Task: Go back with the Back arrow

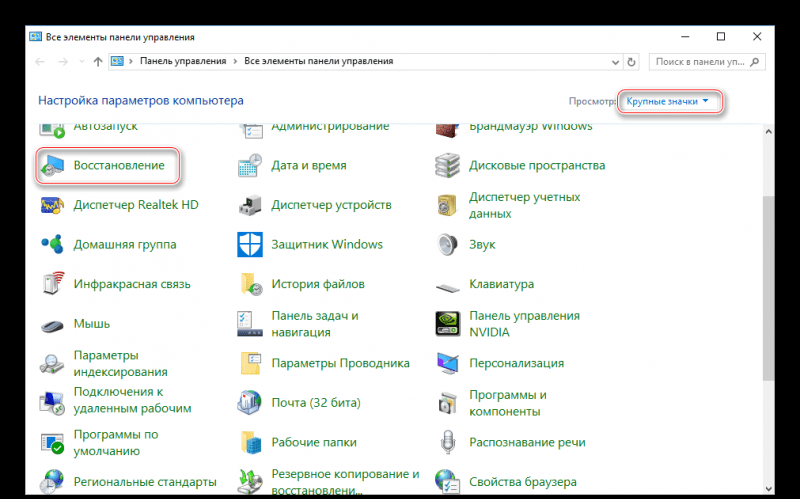Action: tap(40, 62)
